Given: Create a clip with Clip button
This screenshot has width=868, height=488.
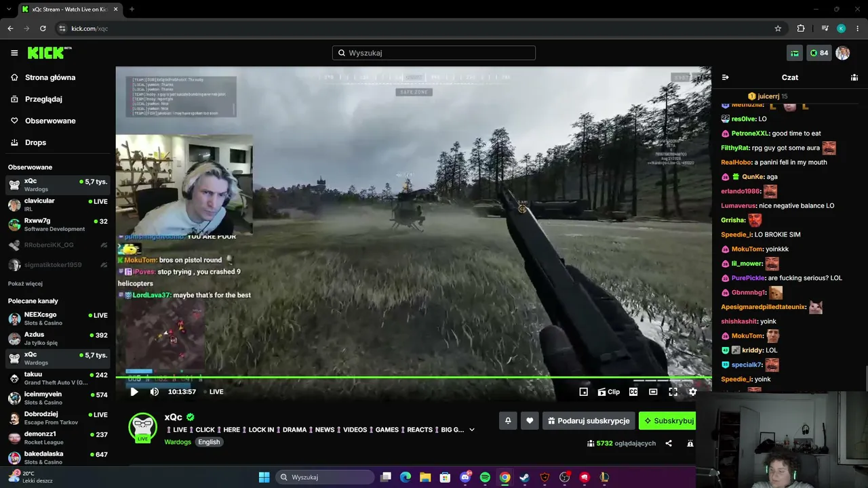Looking at the screenshot, I should point(609,392).
